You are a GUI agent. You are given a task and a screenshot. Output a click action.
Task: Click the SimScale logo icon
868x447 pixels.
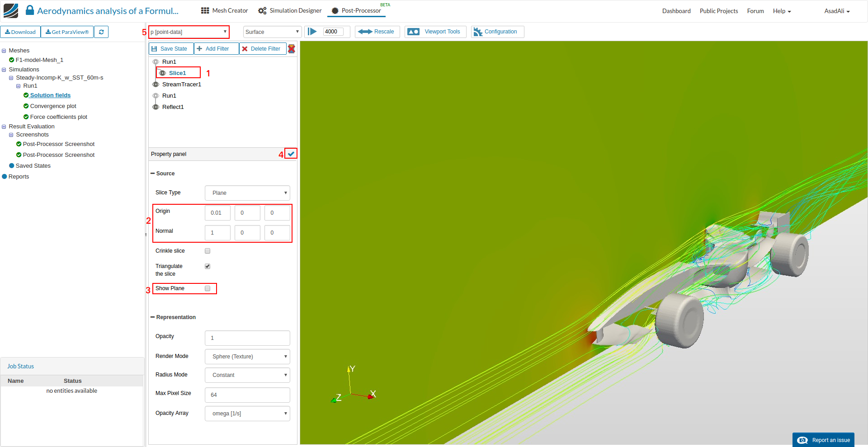pos(10,10)
